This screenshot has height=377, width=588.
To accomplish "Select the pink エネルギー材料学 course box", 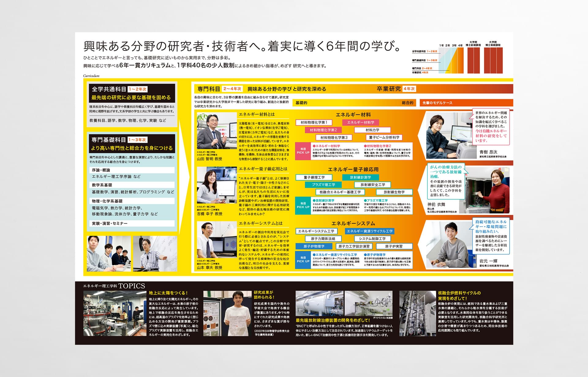I will [x=360, y=123].
